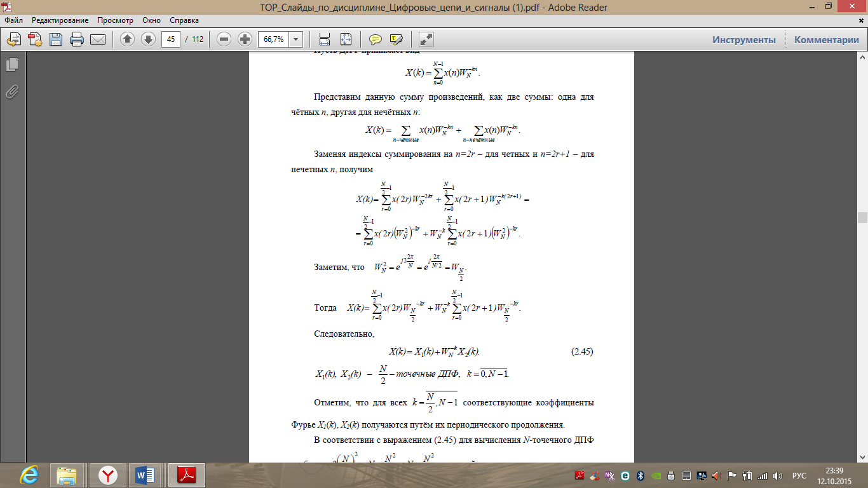
Task: Expand the zoom percentage dropdown arrow
Action: pyautogui.click(x=296, y=39)
